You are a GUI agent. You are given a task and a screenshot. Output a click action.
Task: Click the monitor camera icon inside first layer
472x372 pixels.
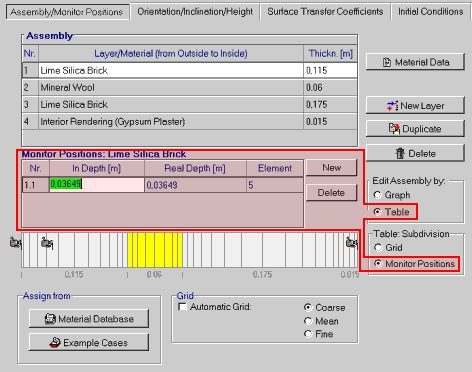pos(47,243)
